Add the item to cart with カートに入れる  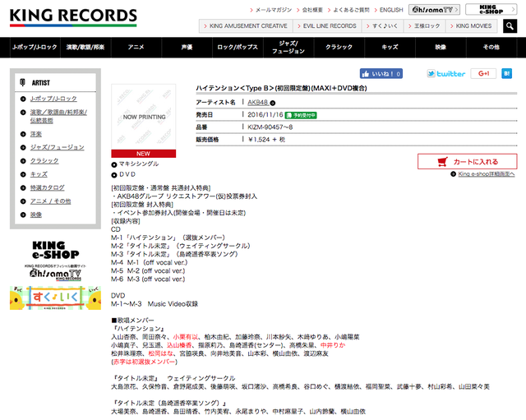(468, 162)
